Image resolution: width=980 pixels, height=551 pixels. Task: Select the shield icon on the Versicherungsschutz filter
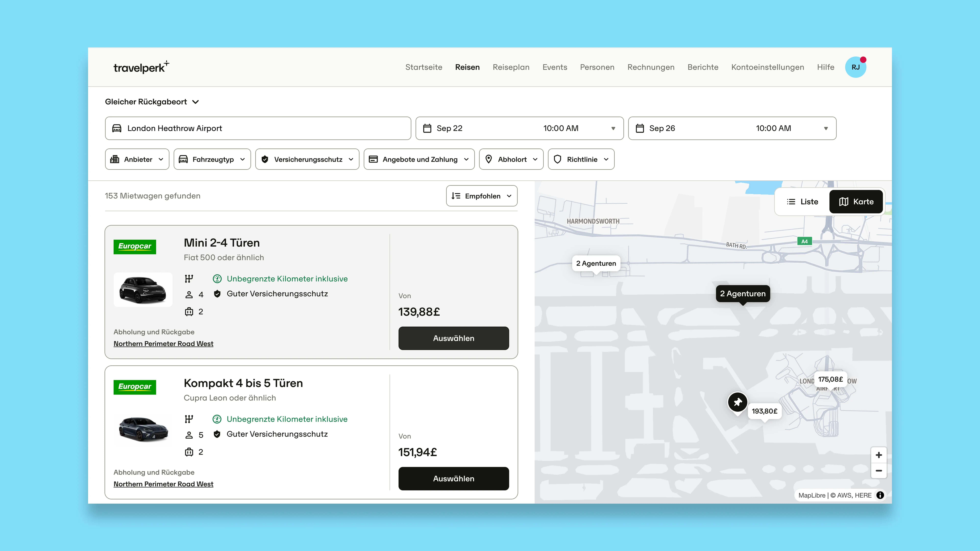(265, 159)
